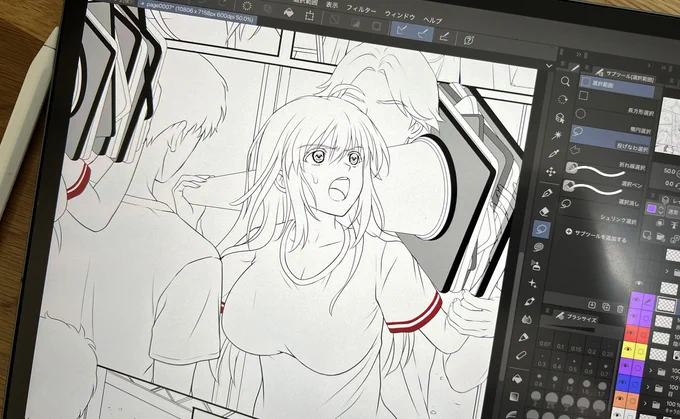Toggle Snap to Special Ruler

(422, 33)
